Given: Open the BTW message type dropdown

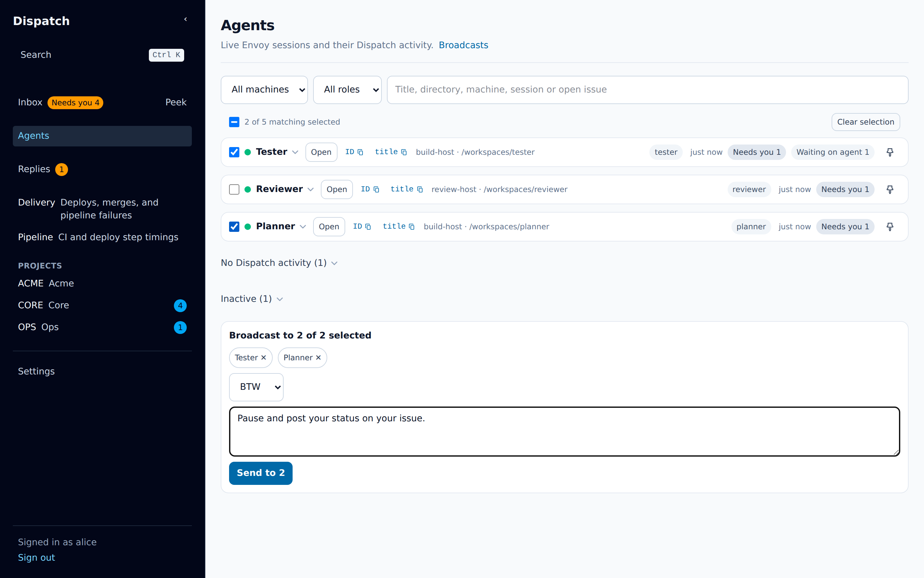Looking at the screenshot, I should [256, 387].
